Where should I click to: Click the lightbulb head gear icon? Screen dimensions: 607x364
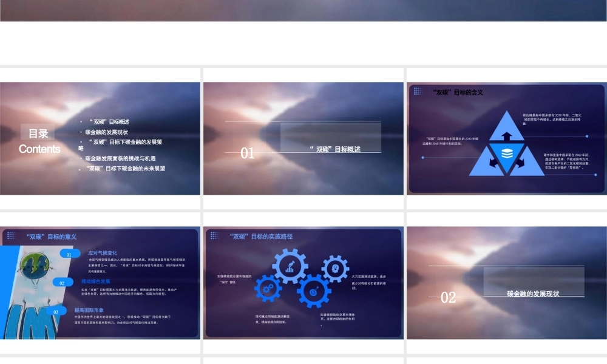pyautogui.click(x=335, y=269)
